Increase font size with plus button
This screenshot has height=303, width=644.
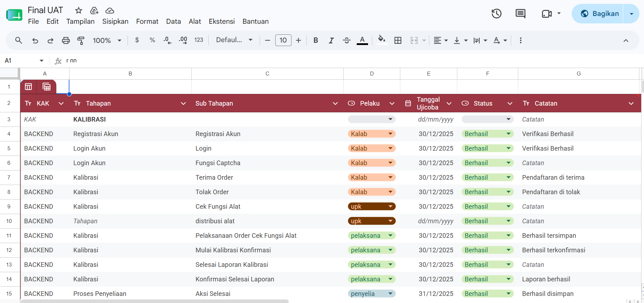(298, 40)
